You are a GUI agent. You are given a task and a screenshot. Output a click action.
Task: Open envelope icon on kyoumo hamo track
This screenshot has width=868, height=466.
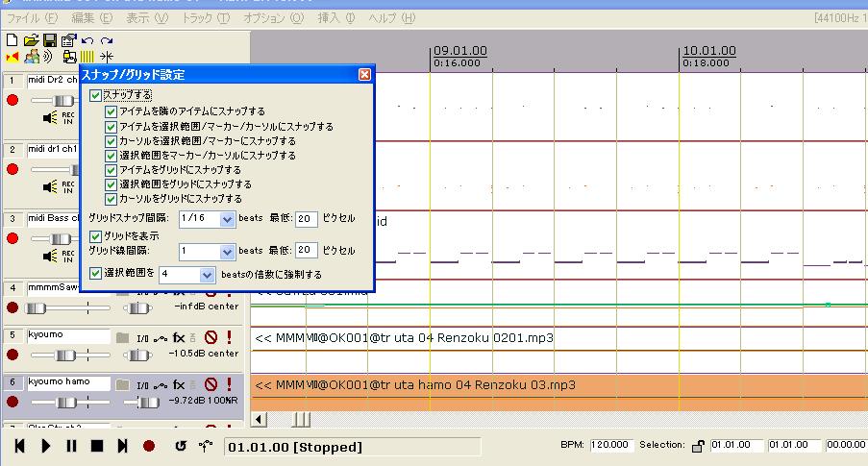[x=161, y=385]
